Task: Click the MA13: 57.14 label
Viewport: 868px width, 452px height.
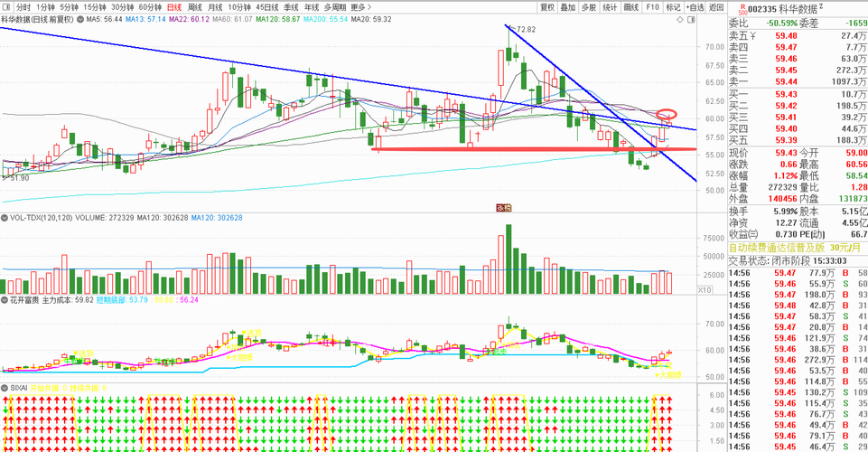Action: (x=145, y=19)
